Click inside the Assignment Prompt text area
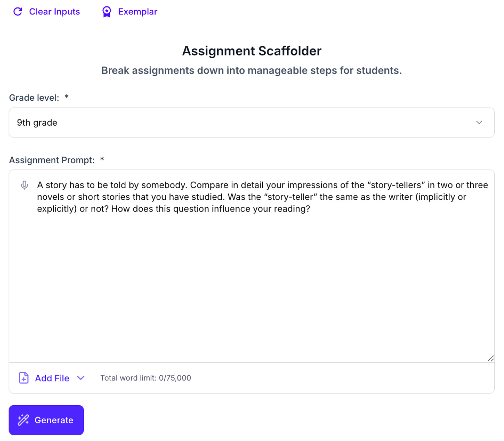The width and height of the screenshot is (504, 441). click(x=252, y=266)
